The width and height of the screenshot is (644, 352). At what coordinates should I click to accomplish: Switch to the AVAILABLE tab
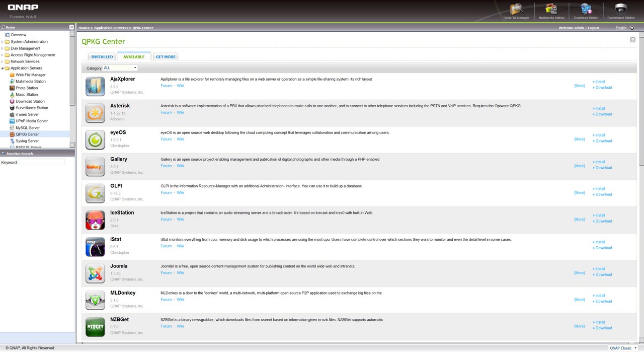click(134, 56)
